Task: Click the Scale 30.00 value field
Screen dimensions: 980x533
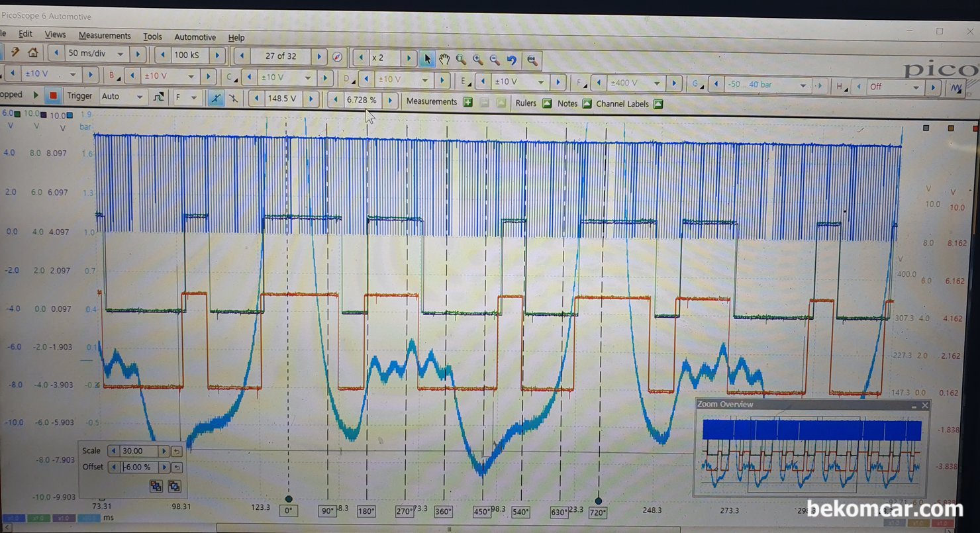Action: (x=139, y=451)
